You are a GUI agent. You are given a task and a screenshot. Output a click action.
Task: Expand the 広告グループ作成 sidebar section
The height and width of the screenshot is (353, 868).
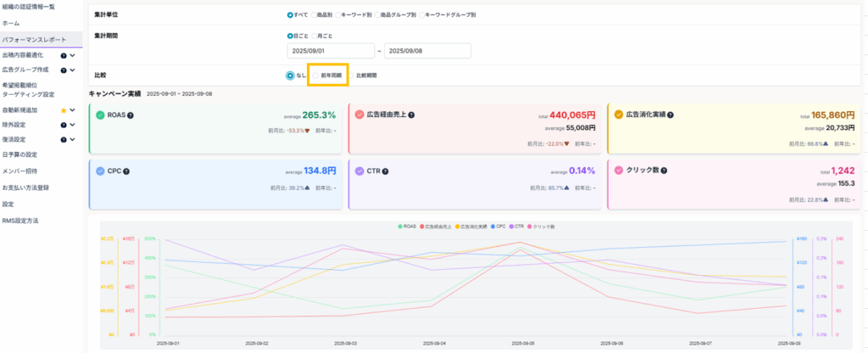[x=73, y=69]
